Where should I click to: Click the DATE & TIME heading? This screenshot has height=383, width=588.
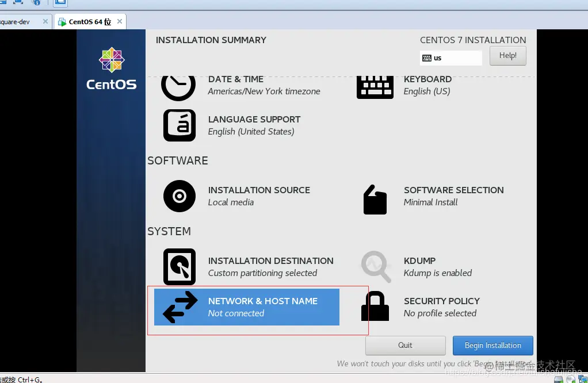click(236, 79)
